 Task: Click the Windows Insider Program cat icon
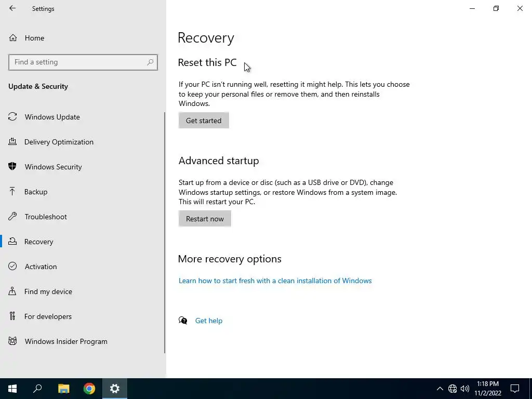pyautogui.click(x=12, y=341)
